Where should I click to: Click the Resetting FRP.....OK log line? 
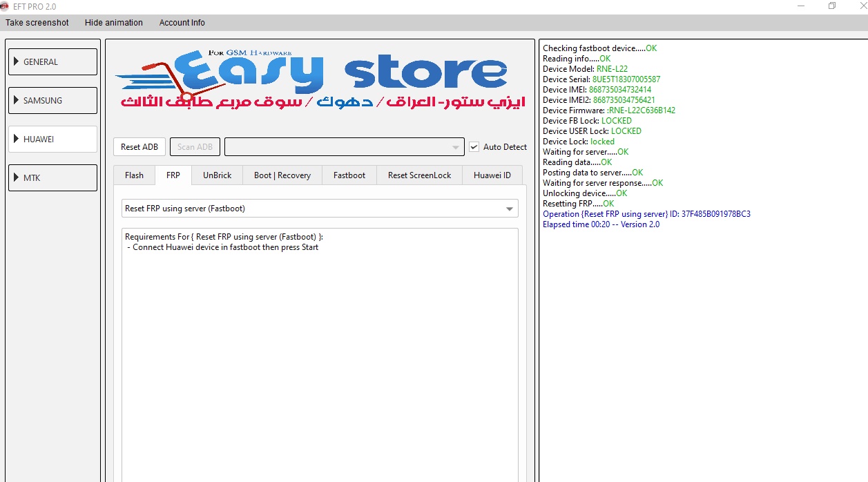(578, 204)
